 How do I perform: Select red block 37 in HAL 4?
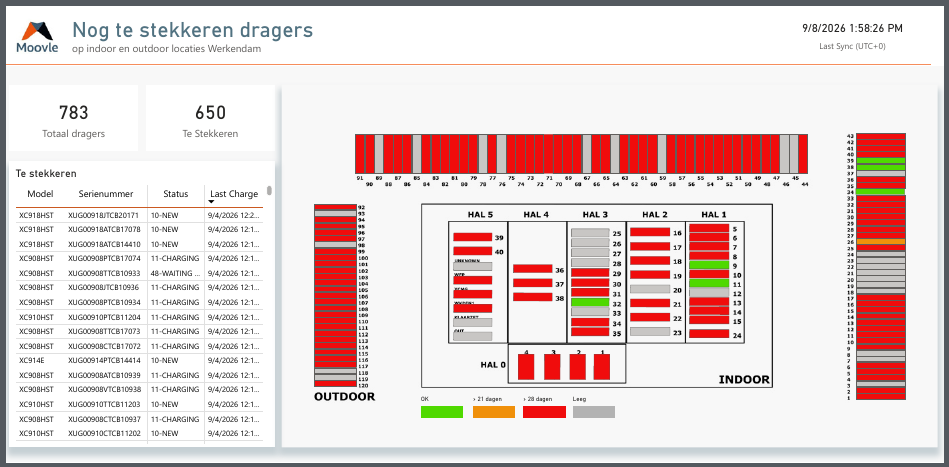pyautogui.click(x=533, y=283)
